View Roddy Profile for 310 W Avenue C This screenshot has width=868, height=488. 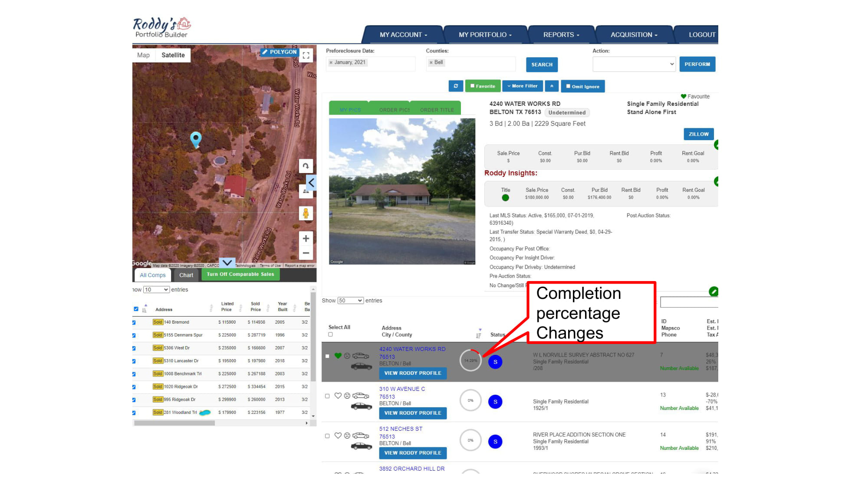click(413, 413)
